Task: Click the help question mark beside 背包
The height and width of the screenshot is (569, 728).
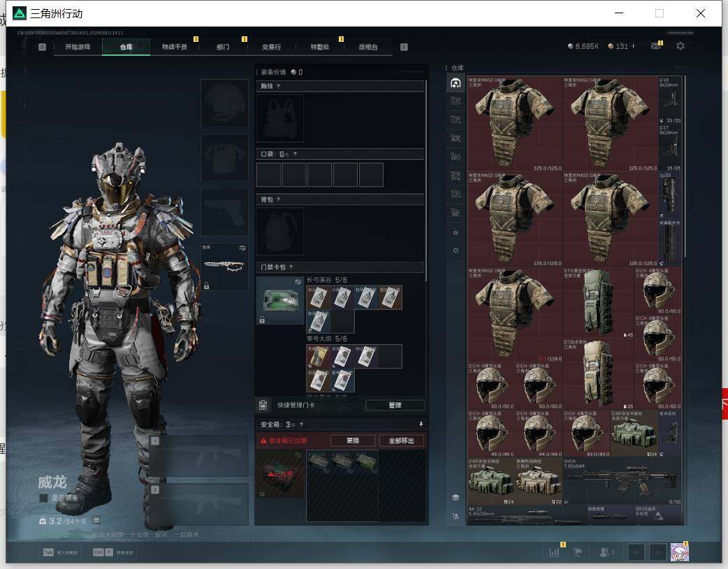Action: (278, 200)
